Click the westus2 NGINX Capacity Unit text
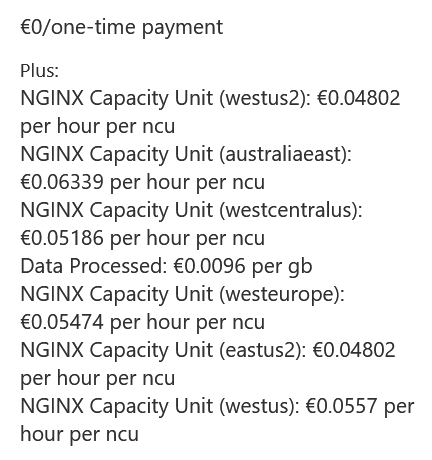 click(x=165, y=99)
